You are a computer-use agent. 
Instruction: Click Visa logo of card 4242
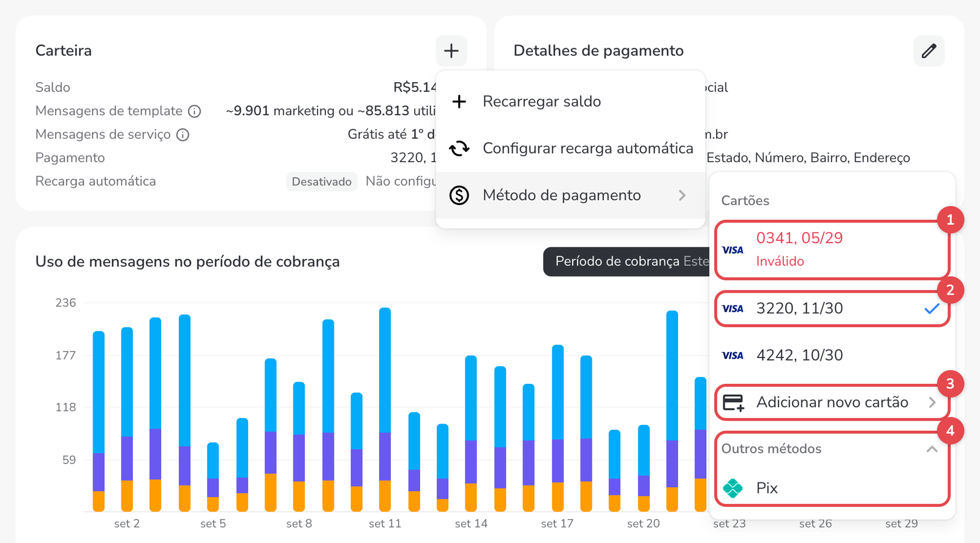(x=733, y=356)
